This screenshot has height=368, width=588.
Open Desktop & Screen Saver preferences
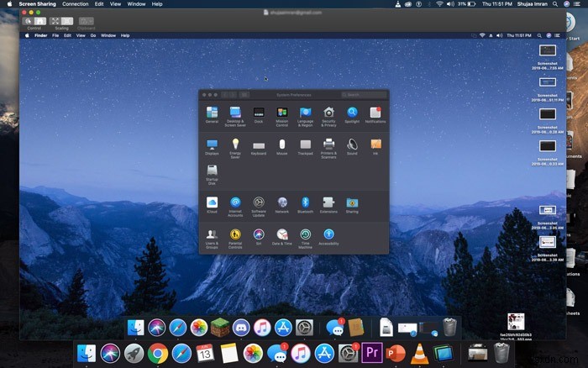[235, 116]
